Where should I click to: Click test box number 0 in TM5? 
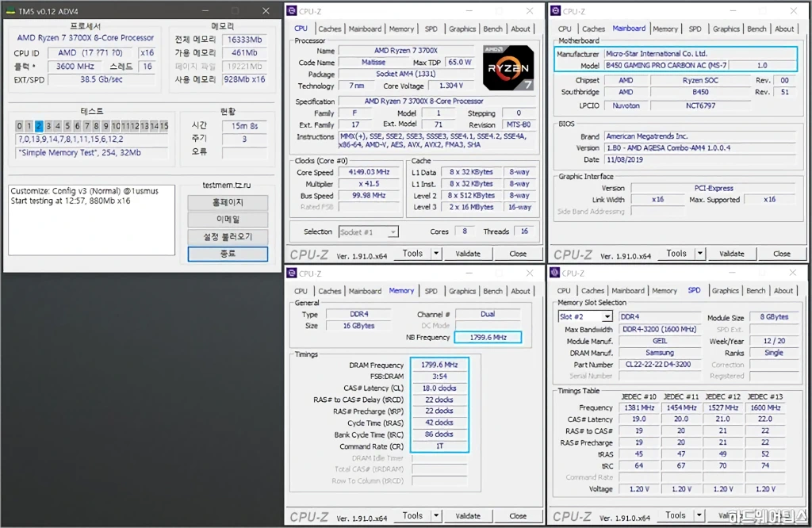[19, 126]
